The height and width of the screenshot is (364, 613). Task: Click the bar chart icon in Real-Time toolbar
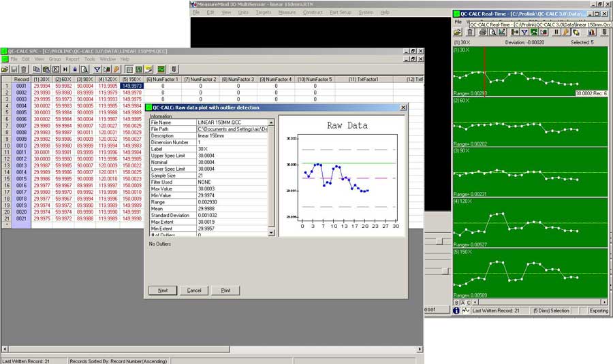[591, 32]
